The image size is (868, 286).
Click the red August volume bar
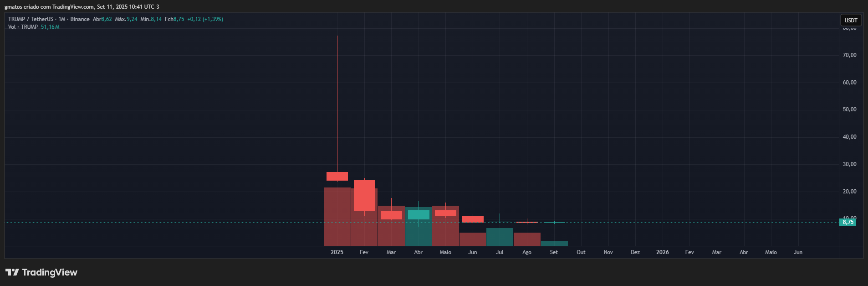[x=527, y=239]
